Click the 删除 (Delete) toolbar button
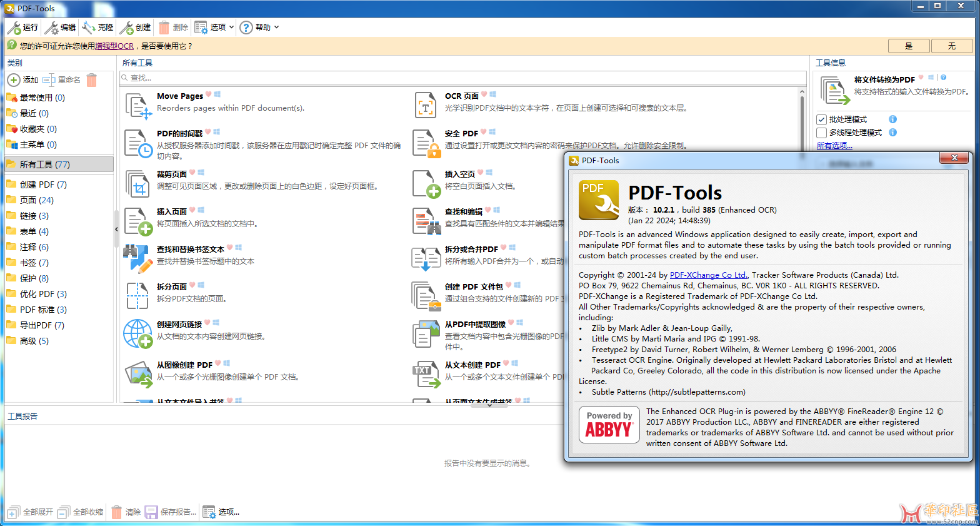 pyautogui.click(x=173, y=28)
